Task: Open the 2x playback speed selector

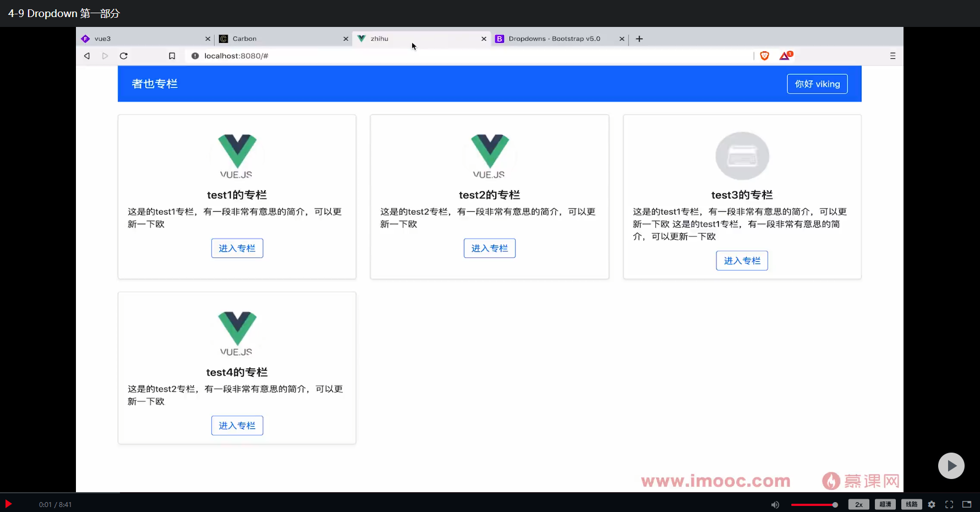Action: [858, 504]
